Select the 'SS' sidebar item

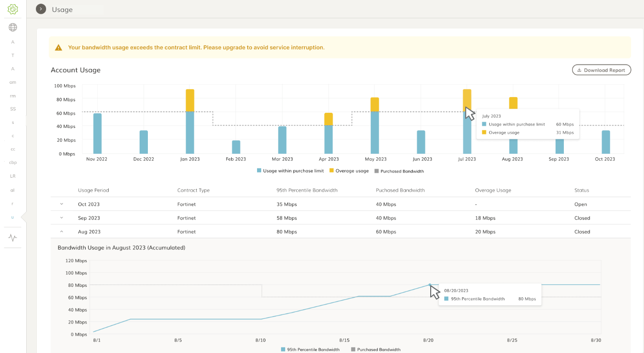[x=13, y=109]
